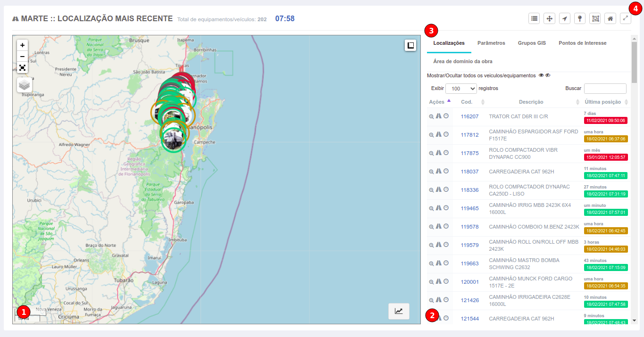
Task: Toggle map side panel in top-right corner
Action: [x=410, y=45]
